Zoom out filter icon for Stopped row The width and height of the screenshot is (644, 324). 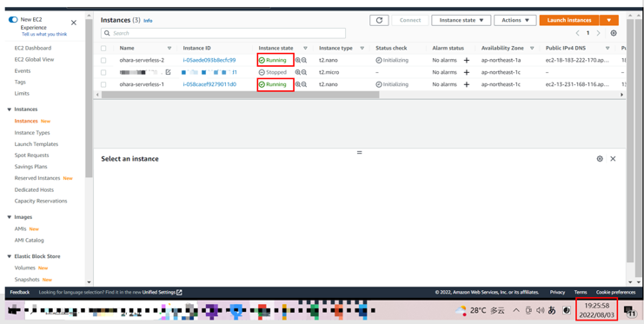304,72
